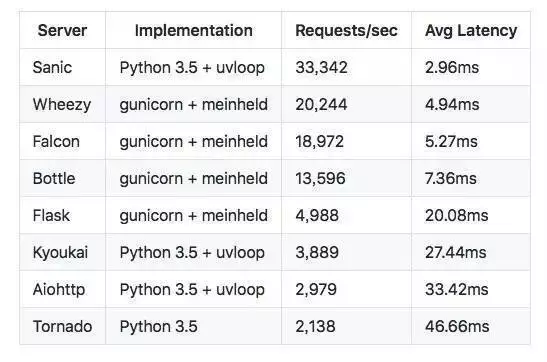Click the 2.96ms latency value
547x362 pixels.
point(452,67)
